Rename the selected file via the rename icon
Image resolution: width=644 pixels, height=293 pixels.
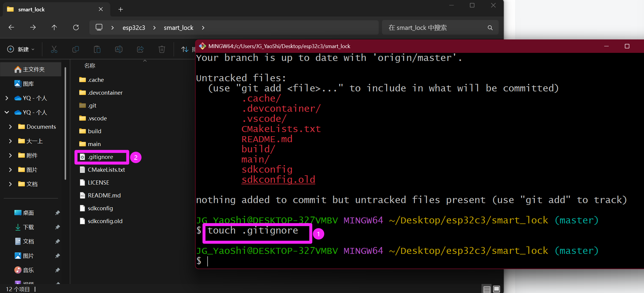(x=119, y=49)
